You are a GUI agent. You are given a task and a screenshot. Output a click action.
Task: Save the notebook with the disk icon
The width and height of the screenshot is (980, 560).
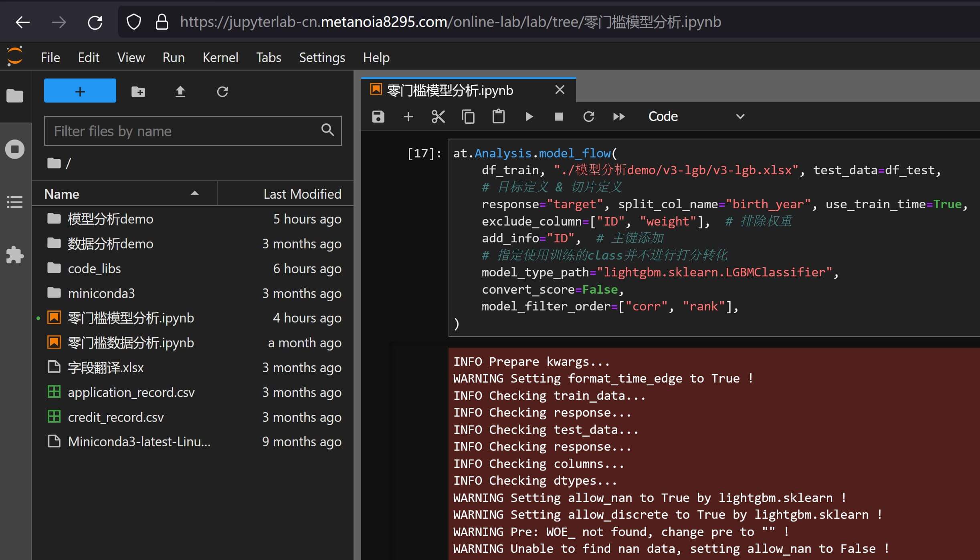tap(378, 117)
